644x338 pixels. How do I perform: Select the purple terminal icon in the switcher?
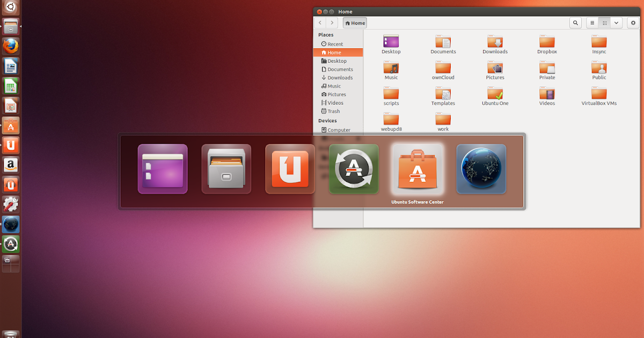coord(162,169)
